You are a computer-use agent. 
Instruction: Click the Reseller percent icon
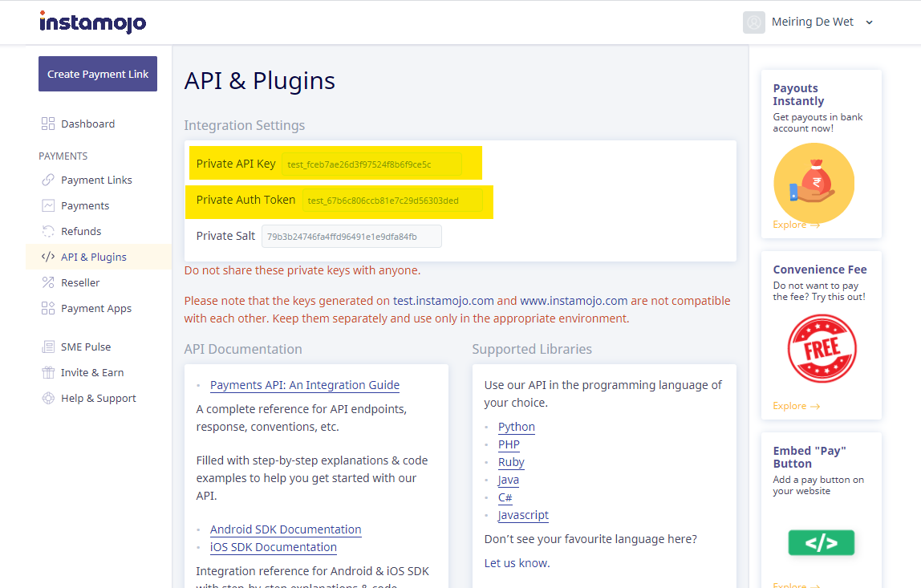coord(48,282)
